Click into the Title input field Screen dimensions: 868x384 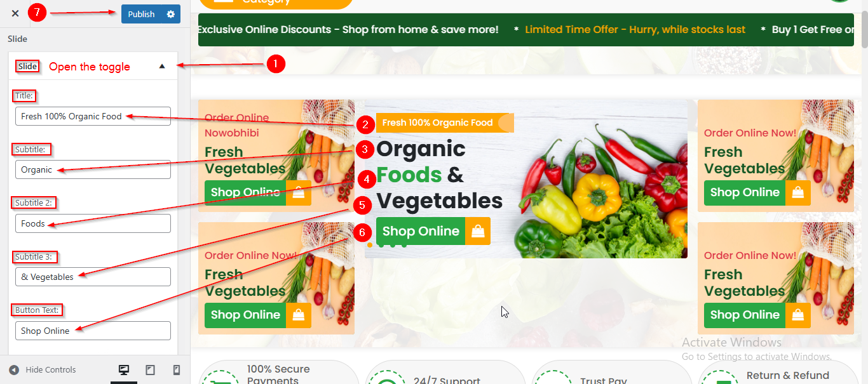93,116
